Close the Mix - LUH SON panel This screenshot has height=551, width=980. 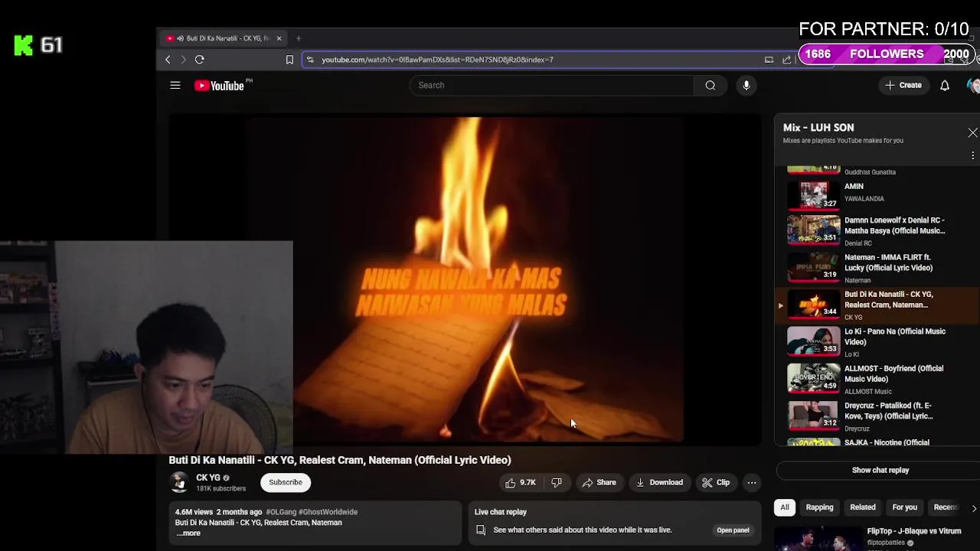point(972,133)
